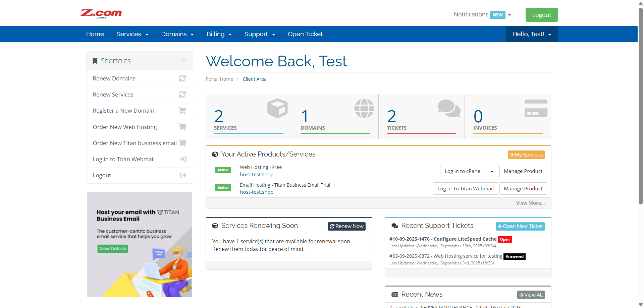The height and width of the screenshot is (308, 644).
Task: Expand the Billing menu
Action: tap(219, 34)
